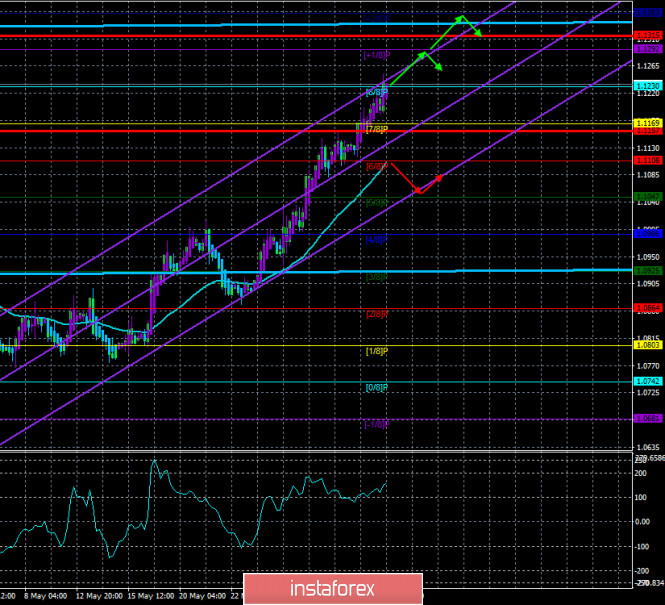Click the upper green forecast arrow tip
The height and width of the screenshot is (605, 665).
click(461, 17)
